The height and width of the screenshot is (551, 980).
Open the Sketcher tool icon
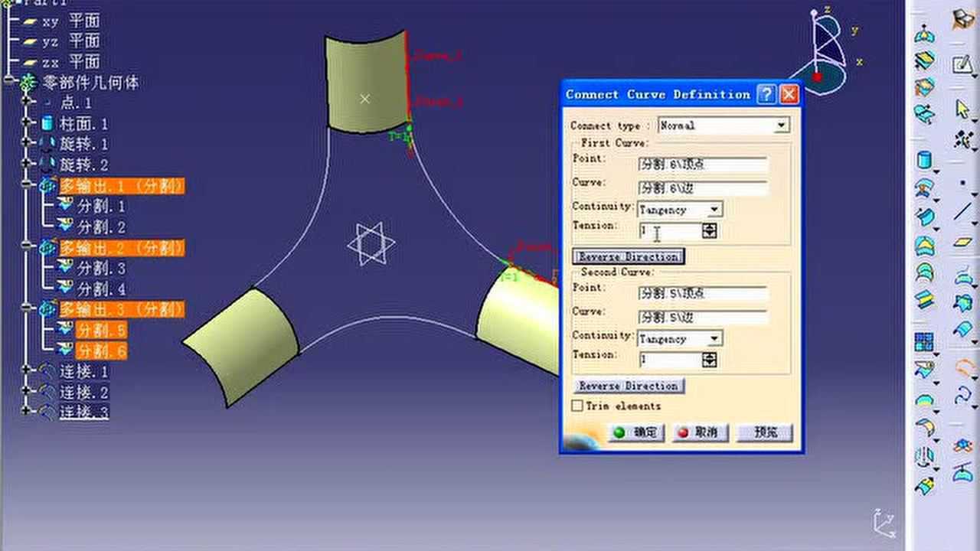coord(962,65)
